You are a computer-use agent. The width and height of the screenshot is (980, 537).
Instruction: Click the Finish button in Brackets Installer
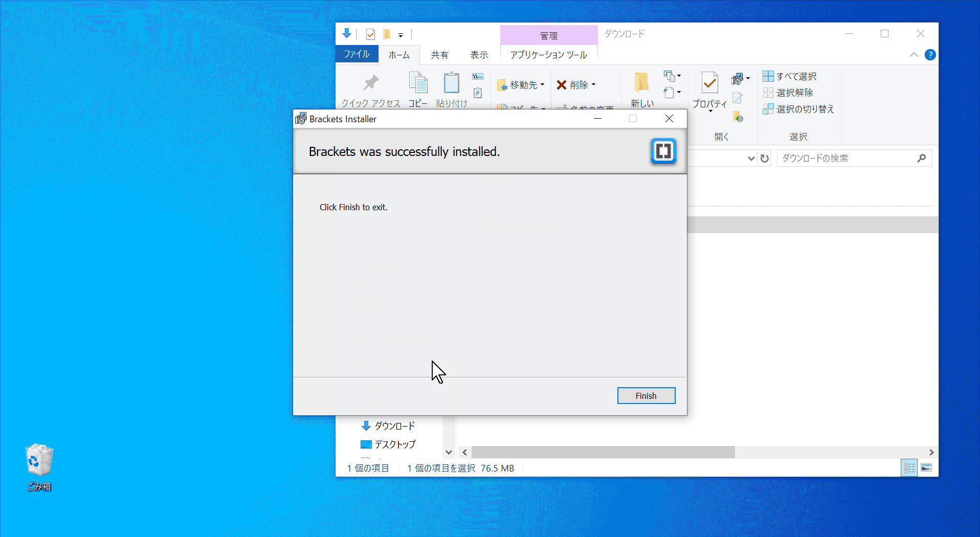pos(646,396)
